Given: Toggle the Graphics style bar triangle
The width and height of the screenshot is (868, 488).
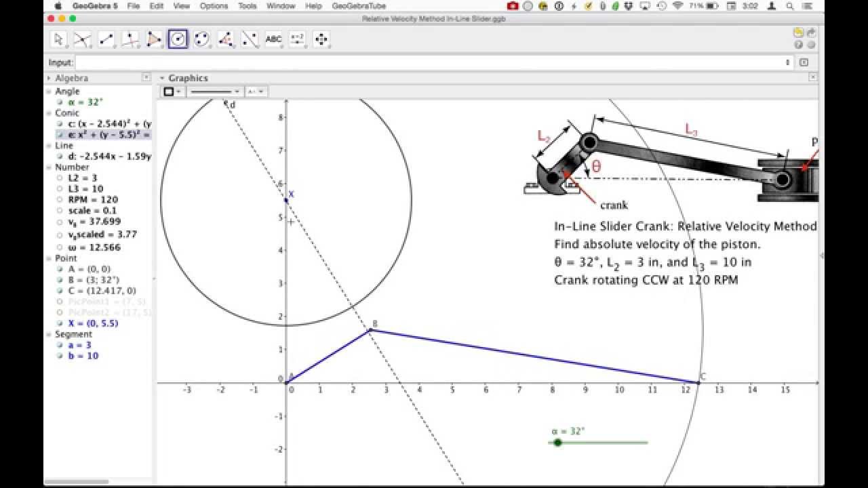Looking at the screenshot, I should 162,78.
